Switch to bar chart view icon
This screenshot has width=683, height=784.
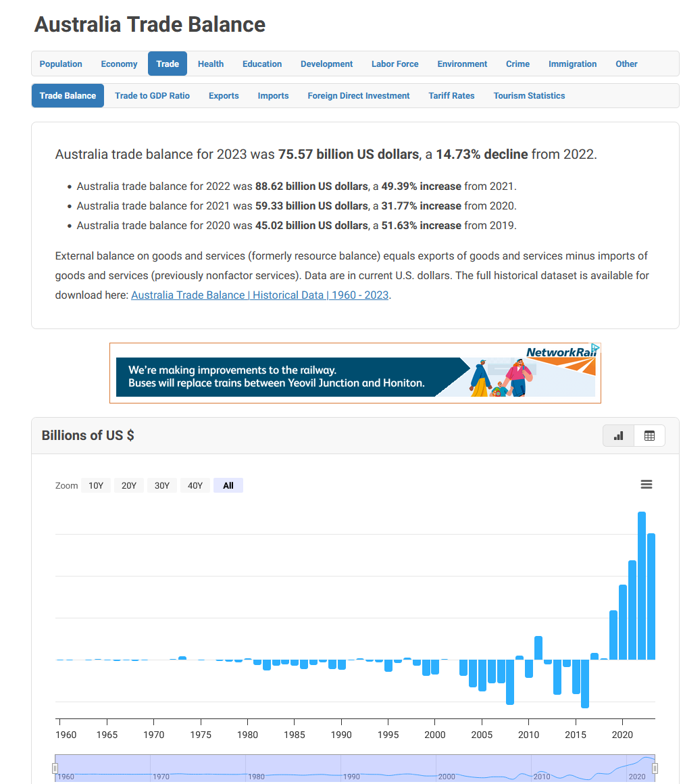pyautogui.click(x=618, y=436)
